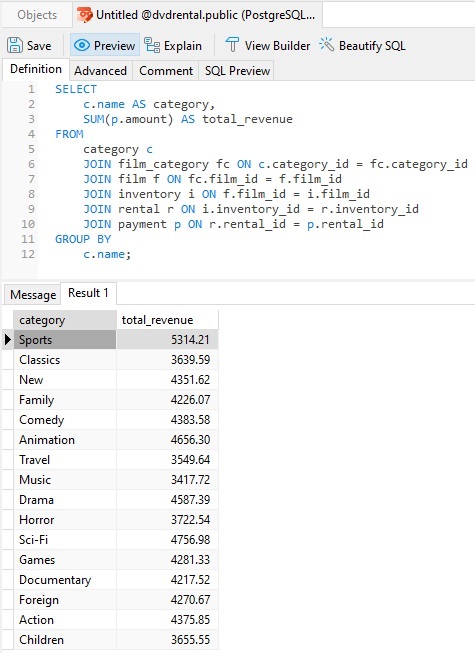Viewport: 475px width, 653px height.
Task: Select the Result 1 tab
Action: tap(88, 293)
